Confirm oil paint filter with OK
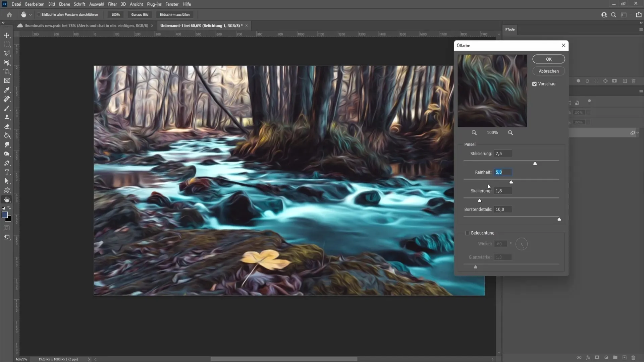644x362 pixels. 549,59
